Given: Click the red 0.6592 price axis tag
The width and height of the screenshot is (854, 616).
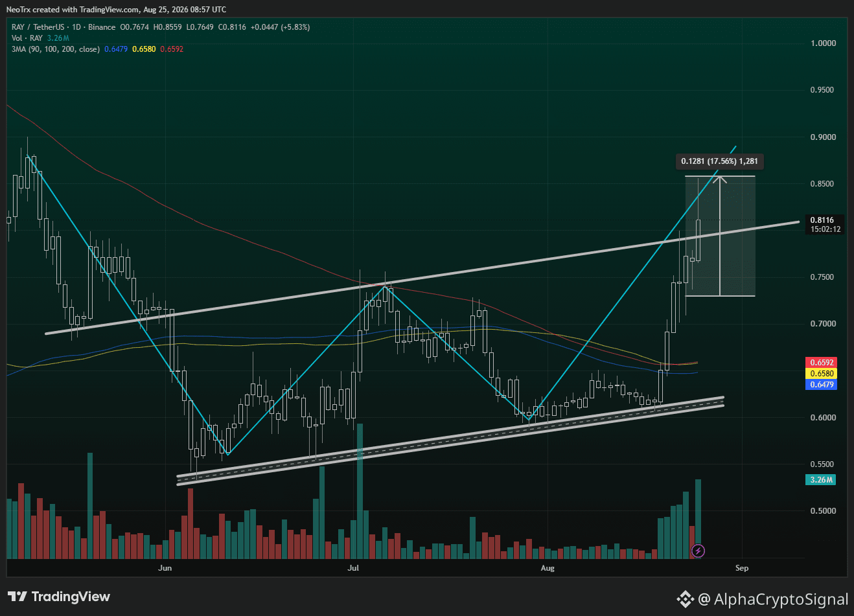Looking at the screenshot, I should click(820, 363).
